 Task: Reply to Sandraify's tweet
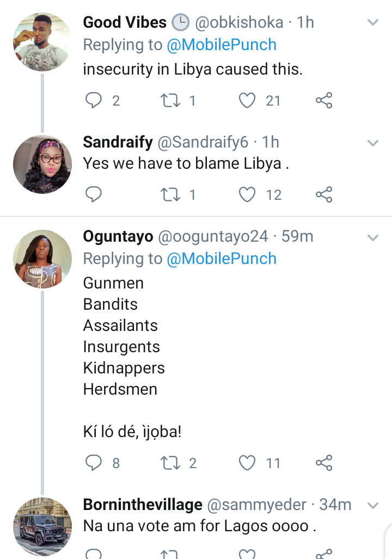pyautogui.click(x=95, y=194)
